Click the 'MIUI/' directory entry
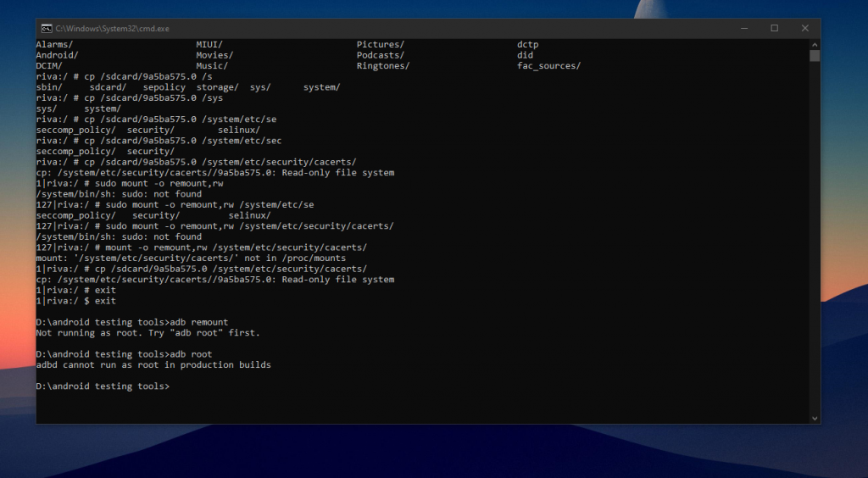This screenshot has height=478, width=868. (209, 44)
